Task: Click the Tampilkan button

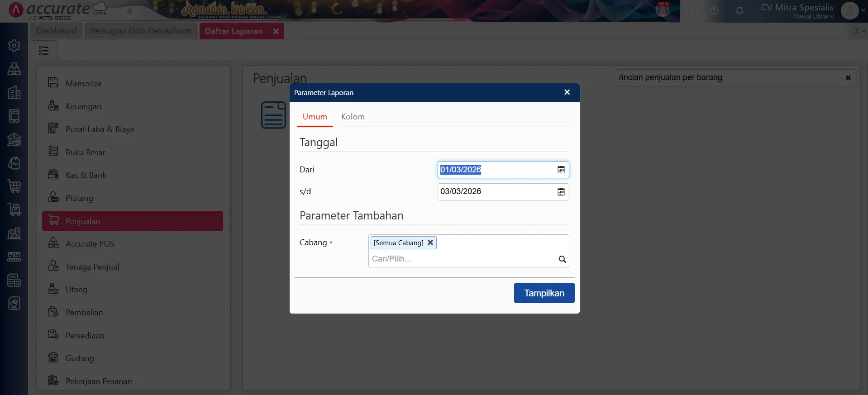Action: (x=544, y=293)
